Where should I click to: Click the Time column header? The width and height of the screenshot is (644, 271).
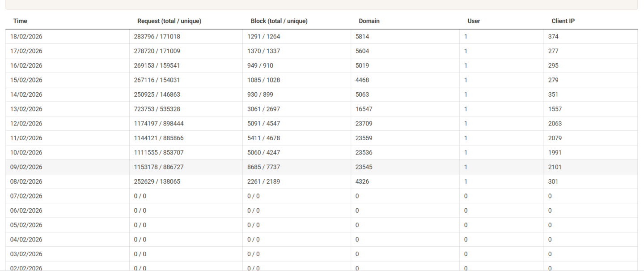click(20, 21)
